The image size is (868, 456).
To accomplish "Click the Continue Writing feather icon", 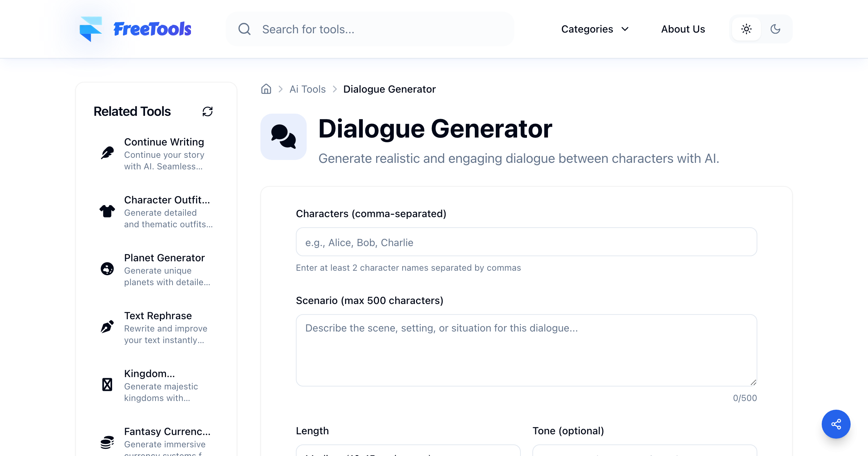I will [107, 153].
